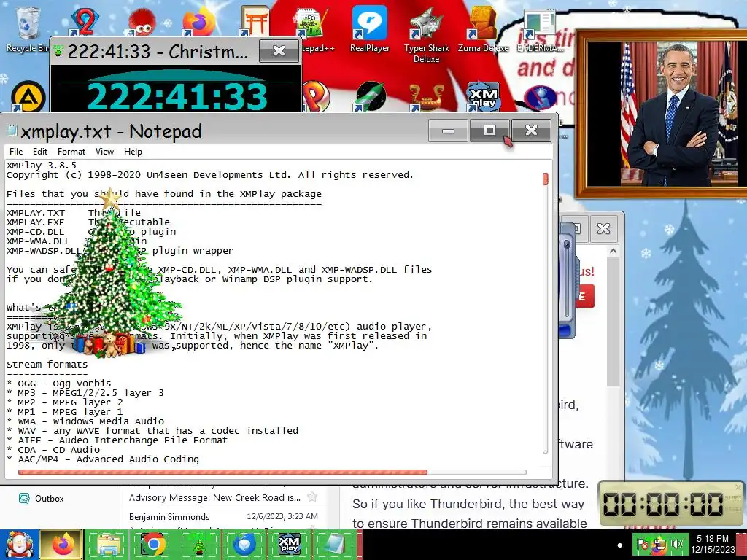The height and width of the screenshot is (560, 747).
Task: Switch to the Christmas tree app on taskbar
Action: point(198,545)
